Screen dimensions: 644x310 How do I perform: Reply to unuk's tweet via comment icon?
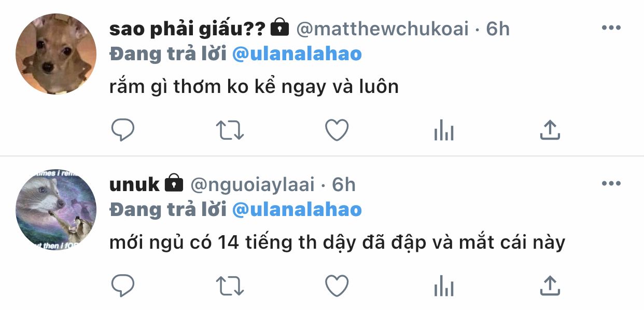coord(123,286)
